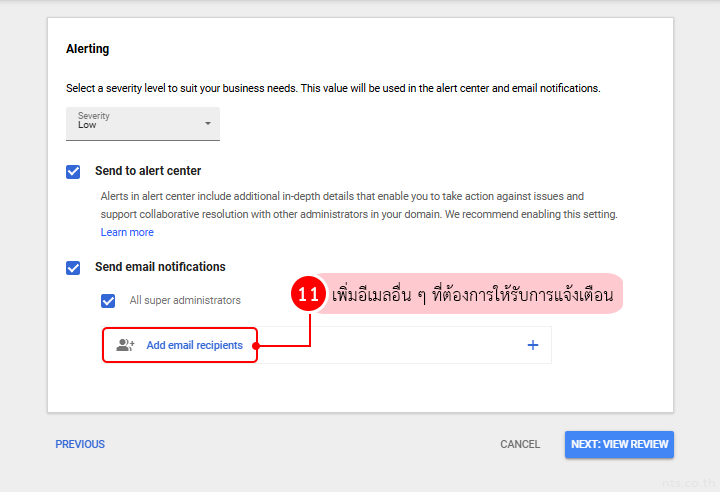Open the Learn more link

tap(127, 232)
